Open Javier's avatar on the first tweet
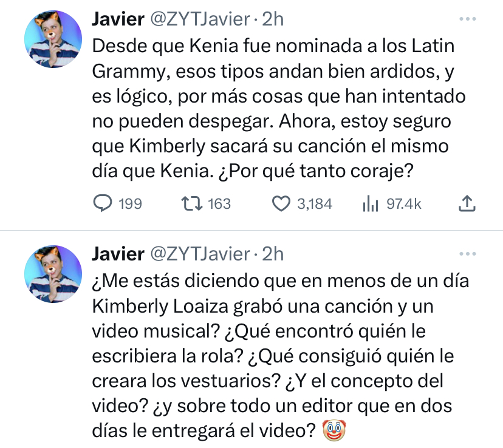 [x=53, y=39]
